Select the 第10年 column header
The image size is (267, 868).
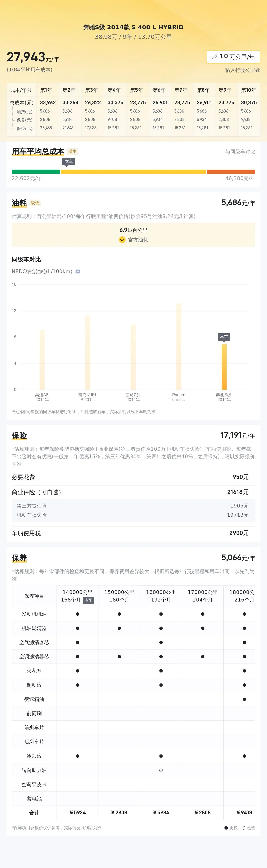point(248,90)
